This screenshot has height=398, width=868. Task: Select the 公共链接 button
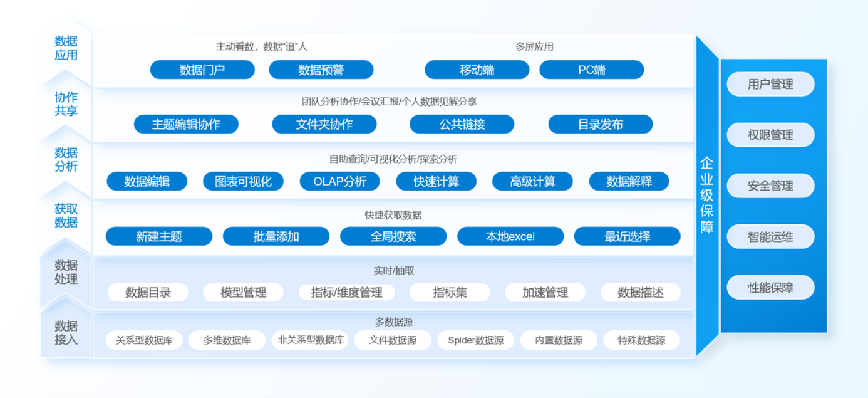tap(462, 124)
